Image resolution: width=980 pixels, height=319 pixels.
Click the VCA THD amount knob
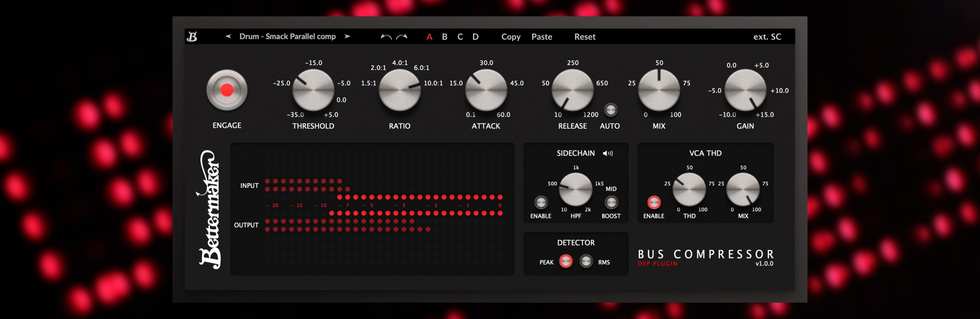coord(689,189)
